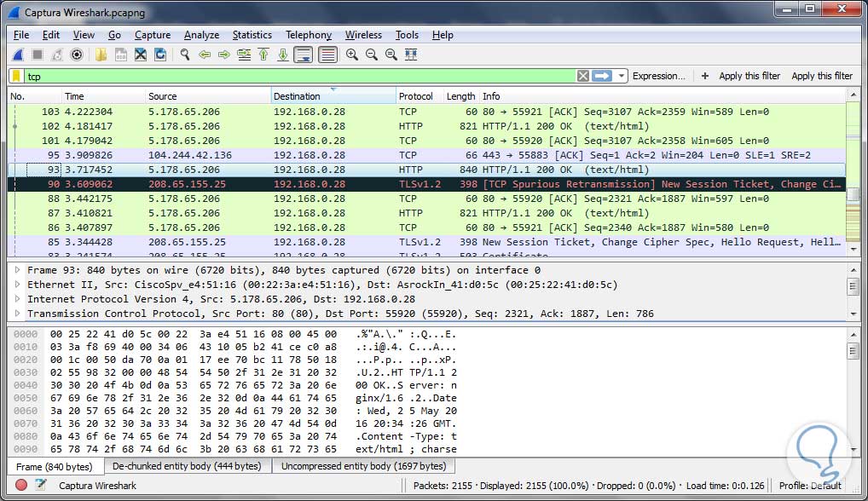Image resolution: width=868 pixels, height=501 pixels.
Task: Open capture options gear icon
Action: pyautogui.click(x=77, y=55)
